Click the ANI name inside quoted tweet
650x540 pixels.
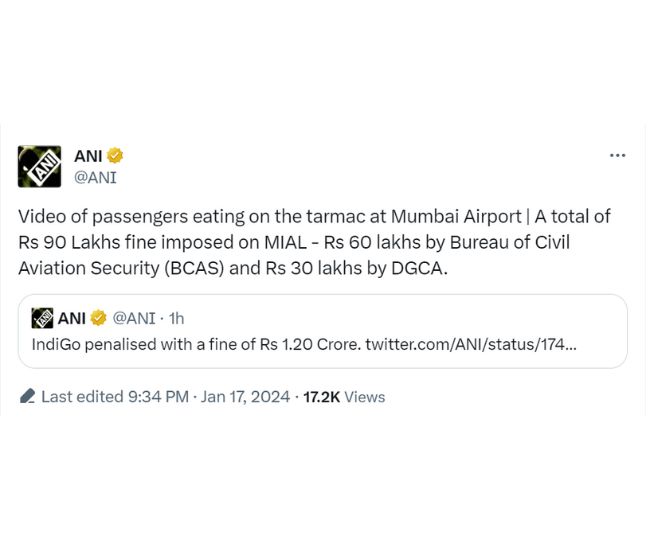[71, 318]
